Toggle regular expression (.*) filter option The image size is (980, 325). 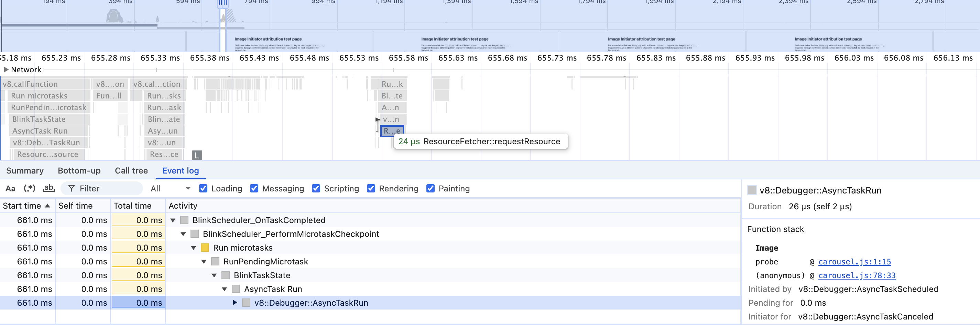click(x=29, y=189)
